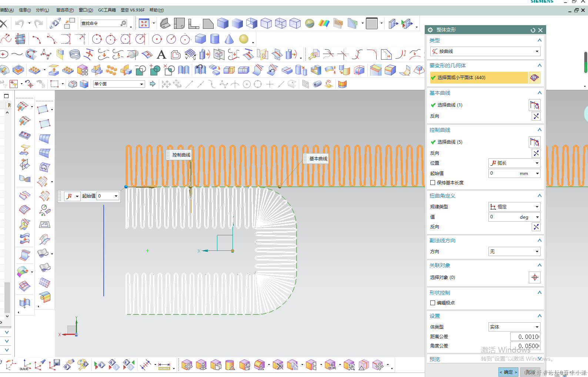The image size is (588, 377).
Task: Reverse control curve direction icon
Action: (536, 153)
